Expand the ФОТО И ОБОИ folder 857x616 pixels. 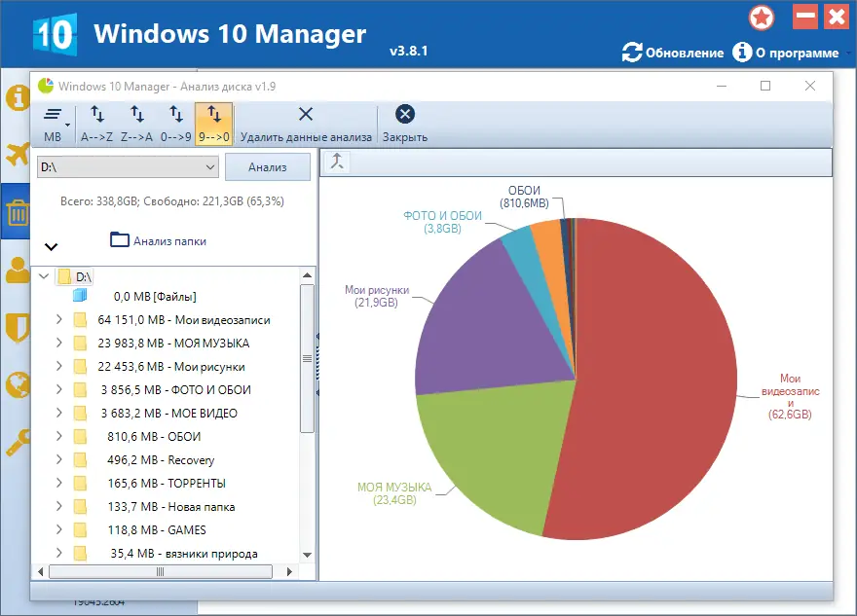59,389
